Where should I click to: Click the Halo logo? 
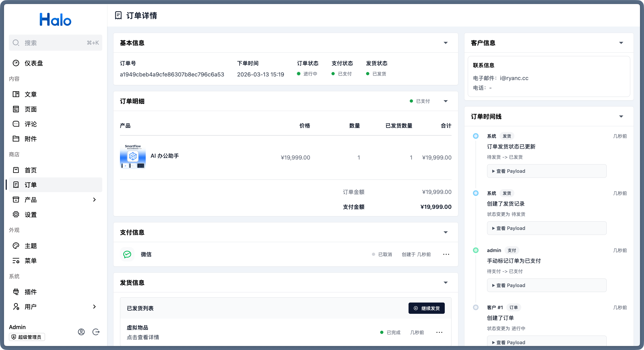tap(56, 20)
